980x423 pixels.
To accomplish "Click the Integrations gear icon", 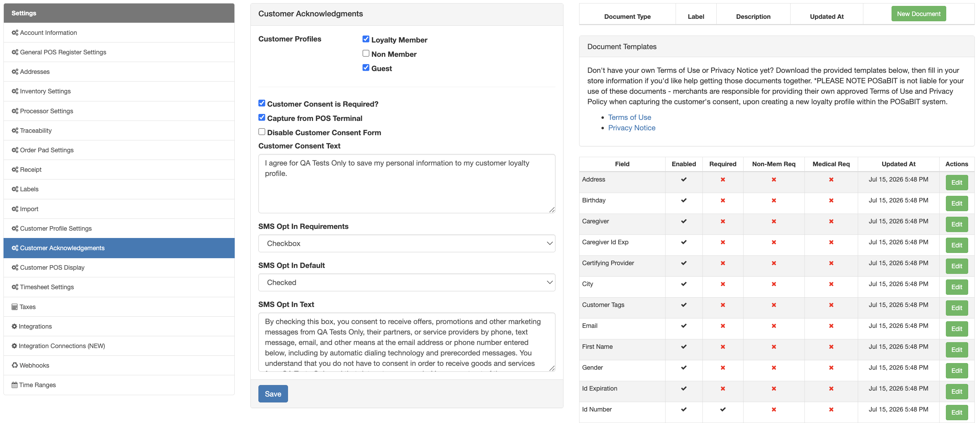I will pyautogui.click(x=14, y=326).
